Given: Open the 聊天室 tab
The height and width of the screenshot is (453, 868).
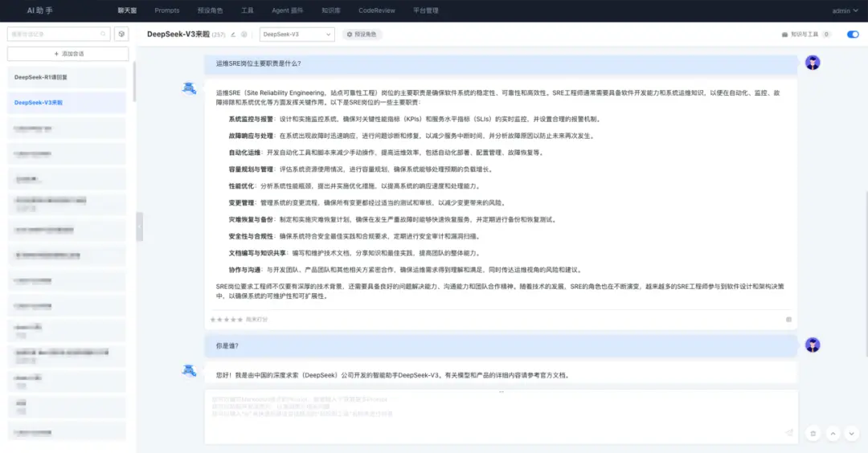Looking at the screenshot, I should [127, 10].
